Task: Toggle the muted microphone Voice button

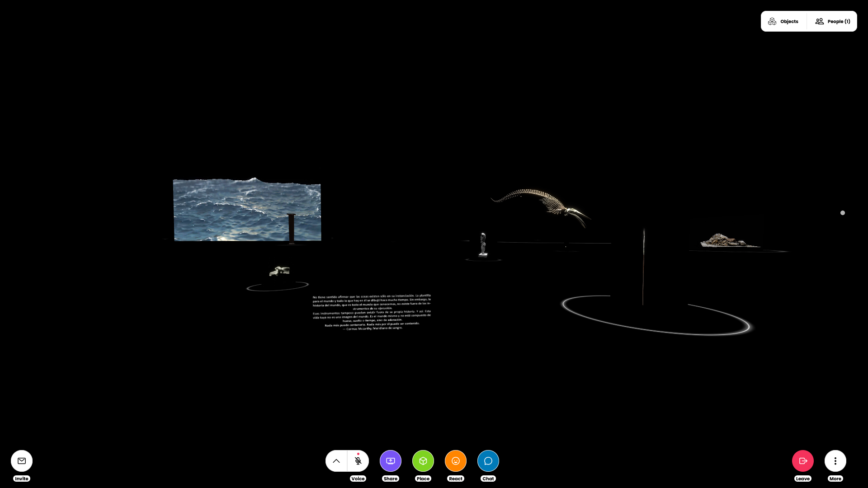Action: pos(358,461)
